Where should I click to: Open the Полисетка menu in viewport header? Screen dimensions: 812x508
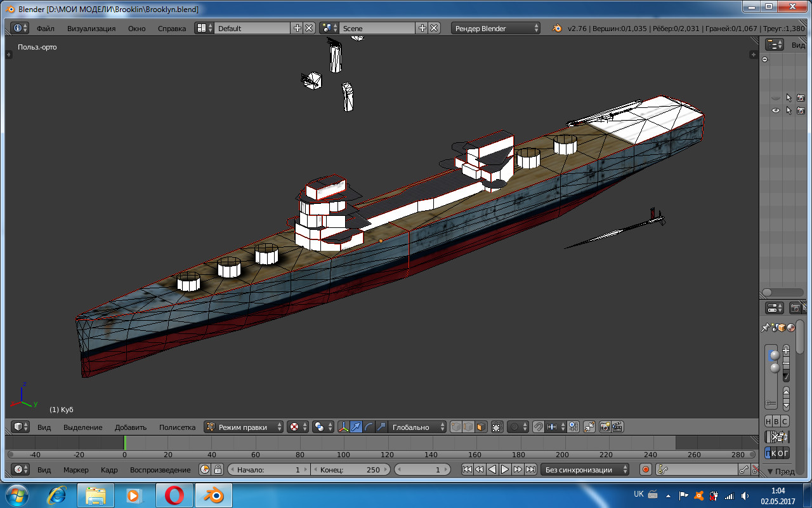point(177,427)
